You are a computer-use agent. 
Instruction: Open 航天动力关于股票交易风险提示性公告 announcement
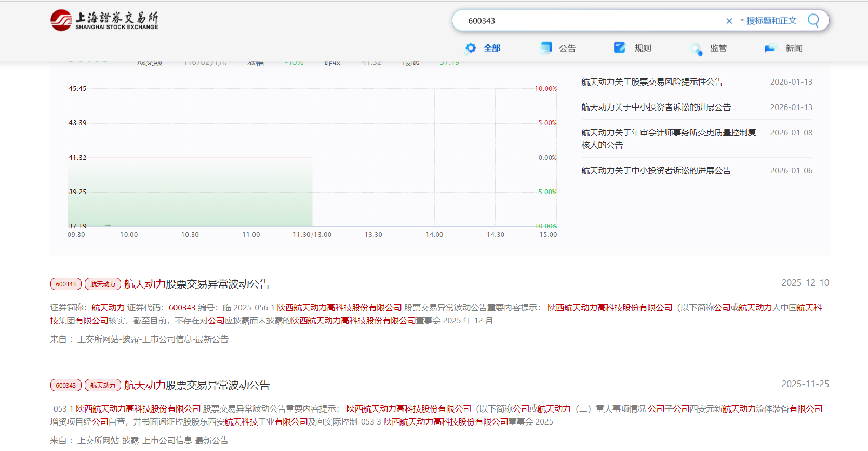(x=652, y=82)
